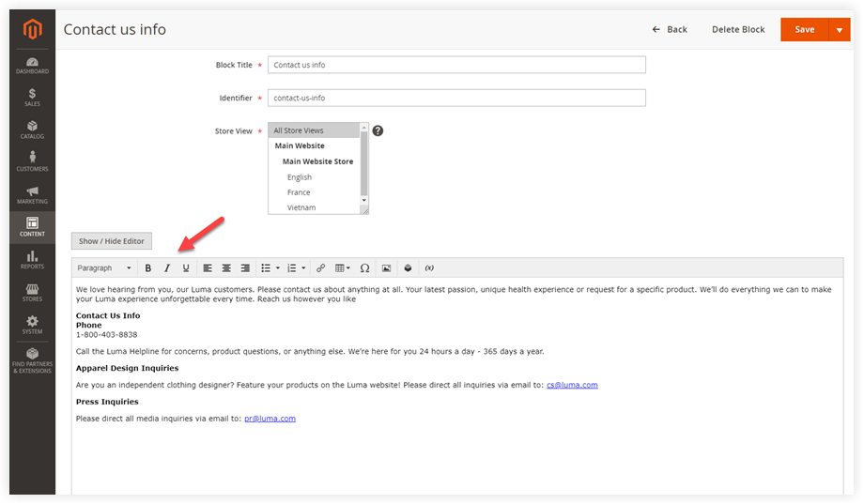Click the 'Press Inquiries' heading
864x504 pixels.
107,402
